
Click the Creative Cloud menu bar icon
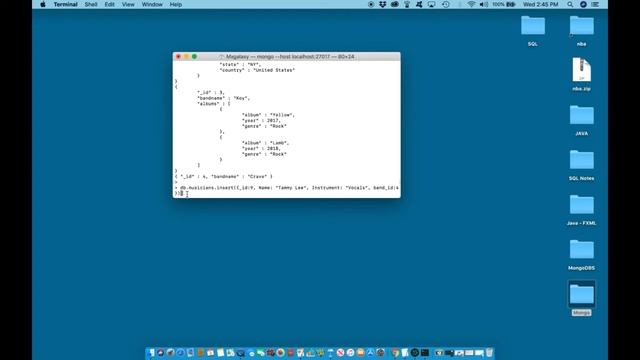pos(395,4)
